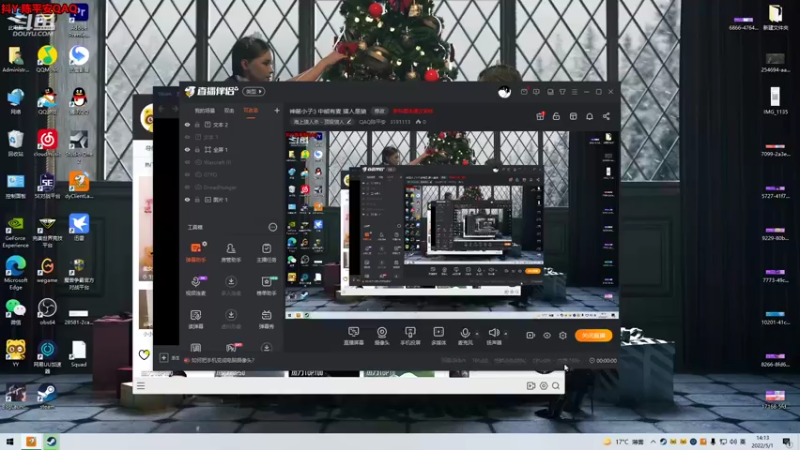
Task: Click the 修改 button next to stream title
Action: [380, 111]
